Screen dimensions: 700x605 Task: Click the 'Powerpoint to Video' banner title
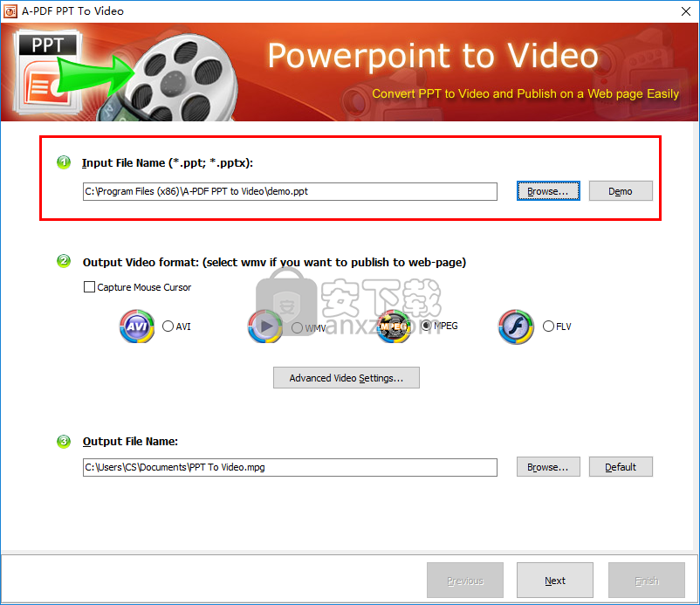pos(433,56)
